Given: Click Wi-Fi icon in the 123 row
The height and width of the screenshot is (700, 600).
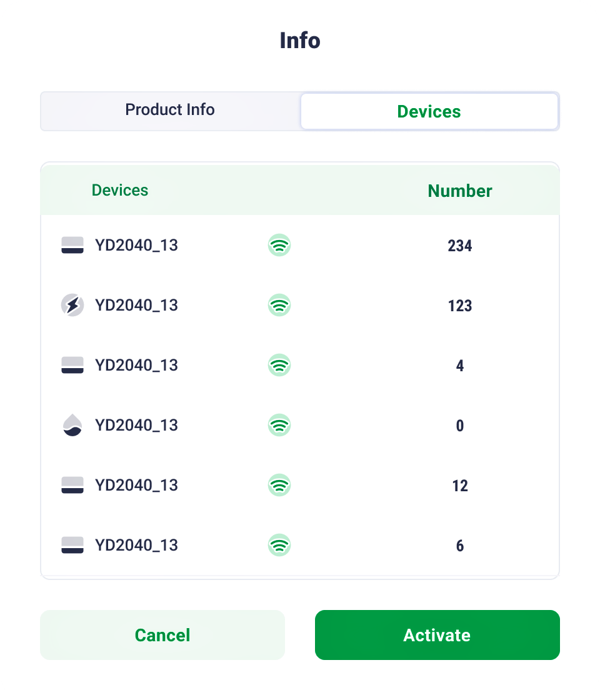Looking at the screenshot, I should coord(279,306).
